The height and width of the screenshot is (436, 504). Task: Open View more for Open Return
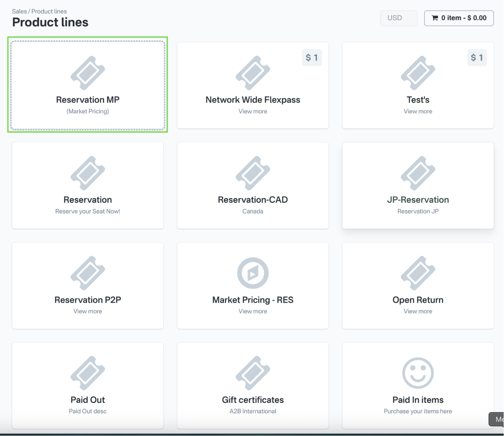[418, 311]
